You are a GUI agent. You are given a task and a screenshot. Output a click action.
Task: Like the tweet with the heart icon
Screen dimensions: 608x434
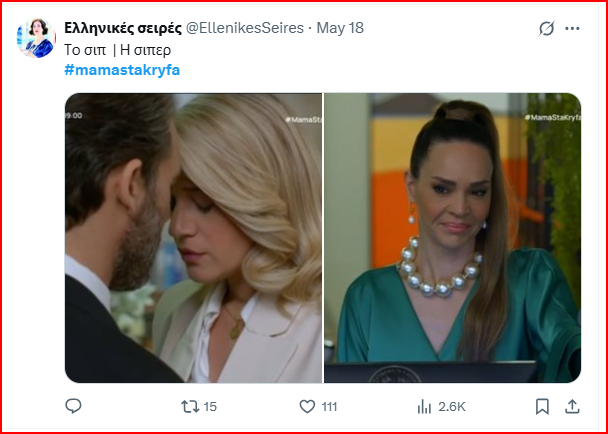tap(308, 406)
